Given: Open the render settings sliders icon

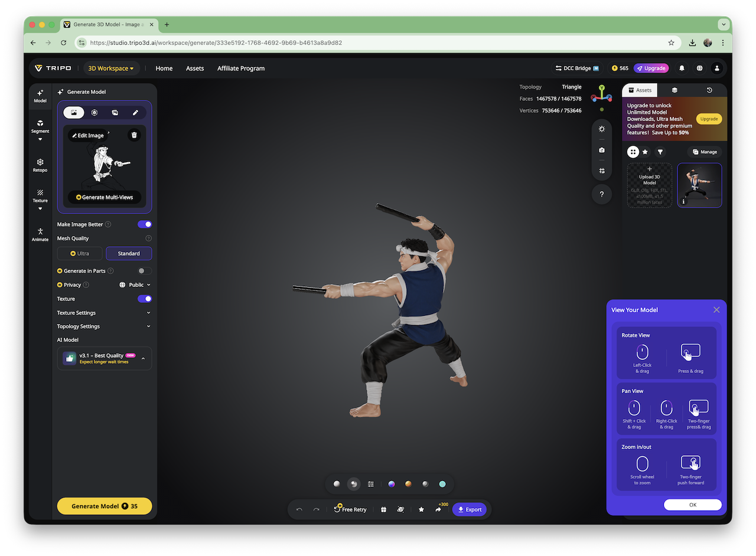Looking at the screenshot, I should tap(371, 484).
